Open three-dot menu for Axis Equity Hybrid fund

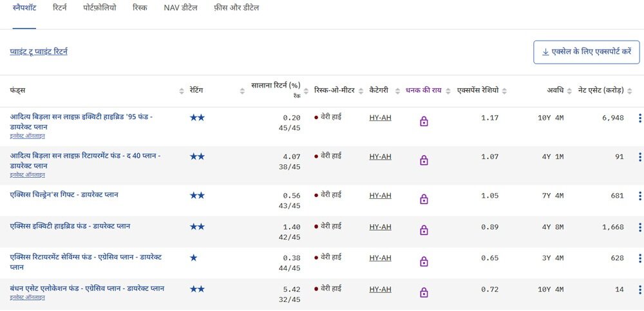coord(639,227)
